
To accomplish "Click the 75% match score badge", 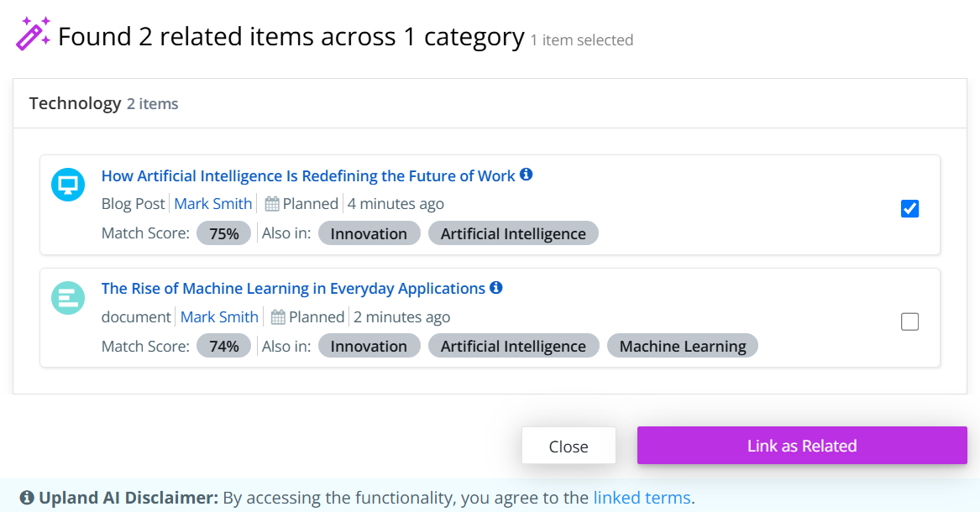I will [224, 234].
